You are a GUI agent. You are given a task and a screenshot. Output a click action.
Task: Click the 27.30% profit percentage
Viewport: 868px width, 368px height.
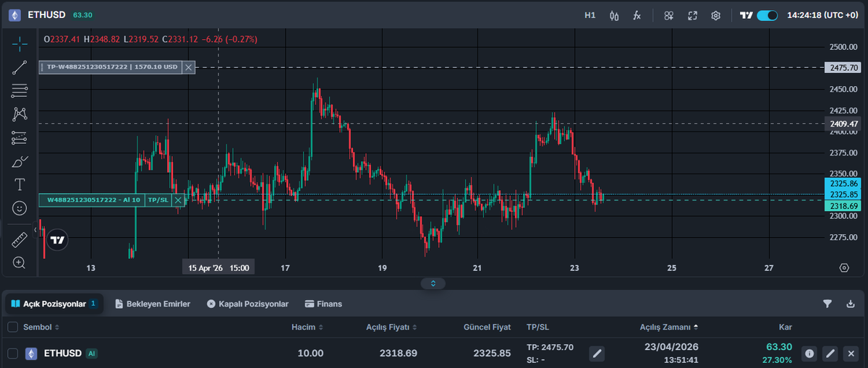(778, 360)
